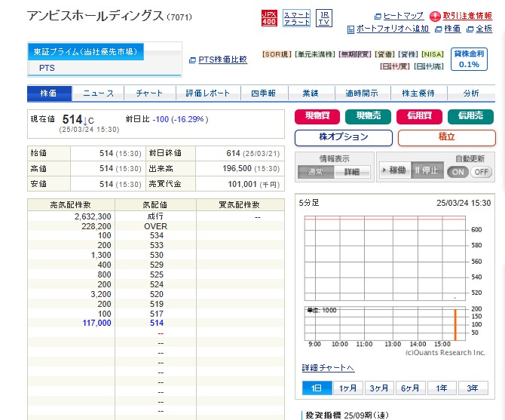Open the 四季報 tab

pos(264,94)
